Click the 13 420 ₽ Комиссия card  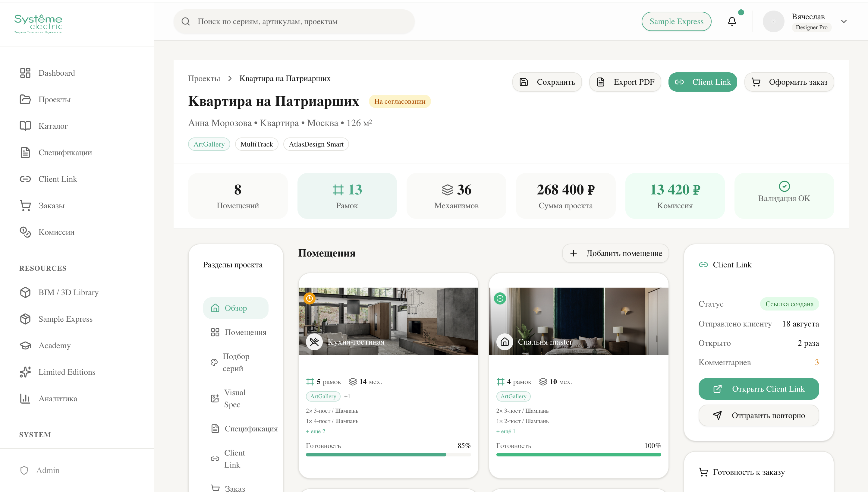coord(675,196)
